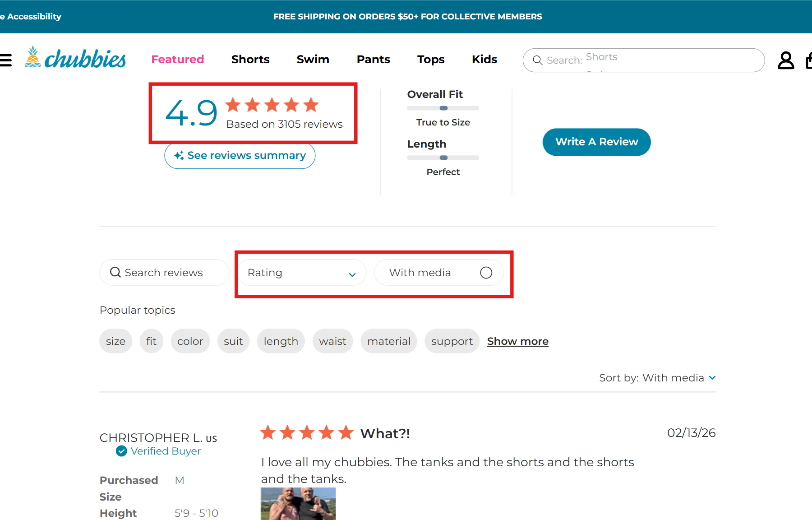Image resolution: width=812 pixels, height=520 pixels.
Task: Click reviewer name CHRISTOPHER L.
Action: pyautogui.click(x=151, y=438)
